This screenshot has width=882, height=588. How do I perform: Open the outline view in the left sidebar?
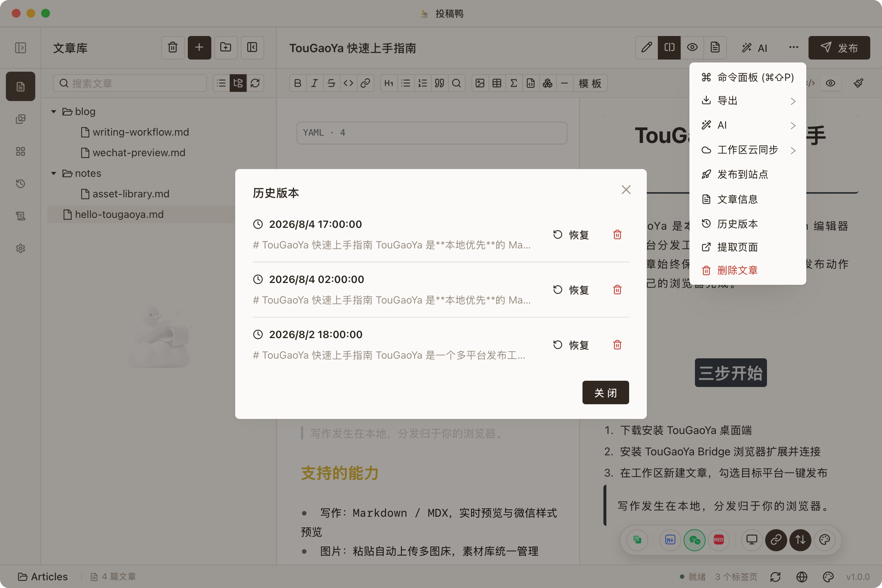(20, 216)
